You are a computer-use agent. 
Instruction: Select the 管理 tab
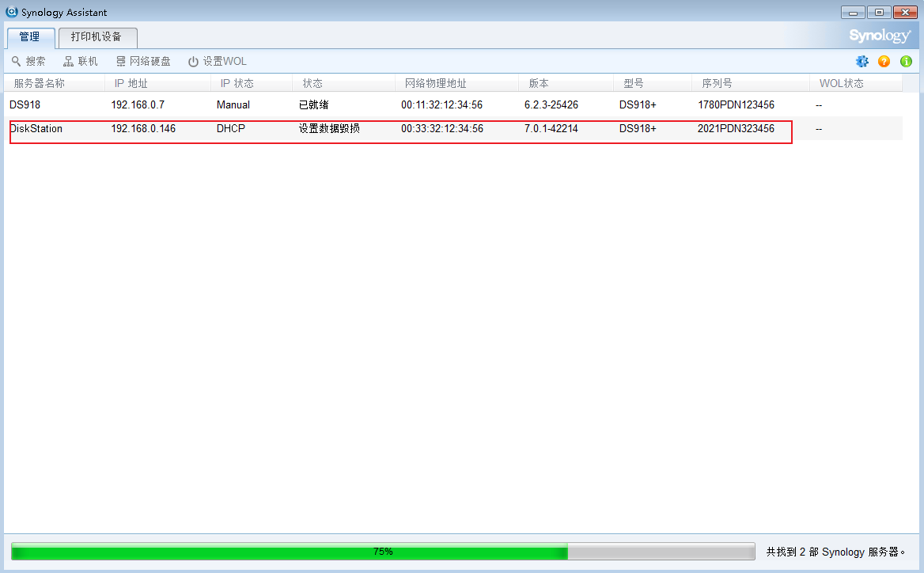coord(30,37)
